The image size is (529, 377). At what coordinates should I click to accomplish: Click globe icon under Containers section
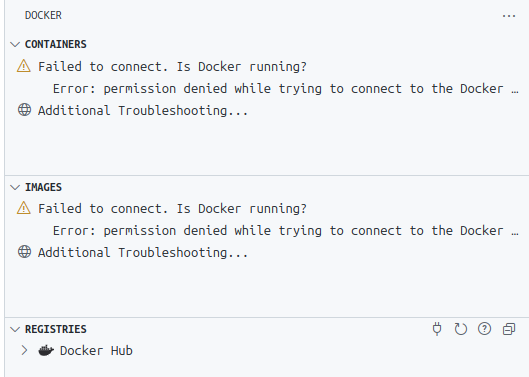point(24,110)
